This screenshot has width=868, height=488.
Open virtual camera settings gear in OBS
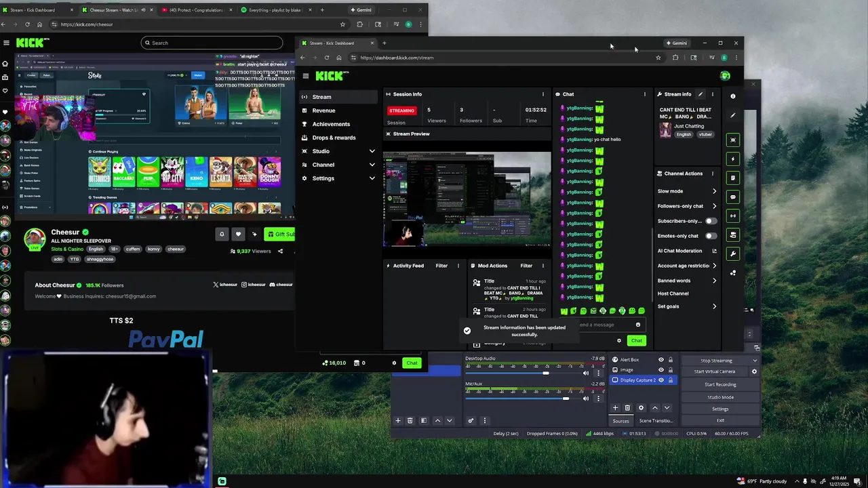point(754,371)
